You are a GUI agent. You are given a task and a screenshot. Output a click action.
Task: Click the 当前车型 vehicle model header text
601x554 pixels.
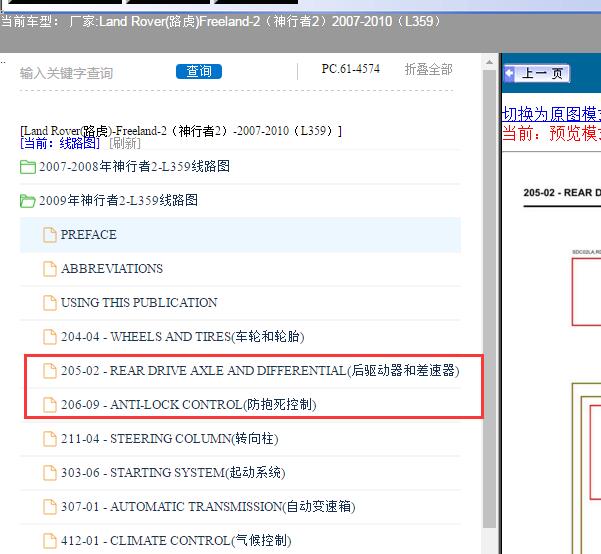[x=221, y=21]
